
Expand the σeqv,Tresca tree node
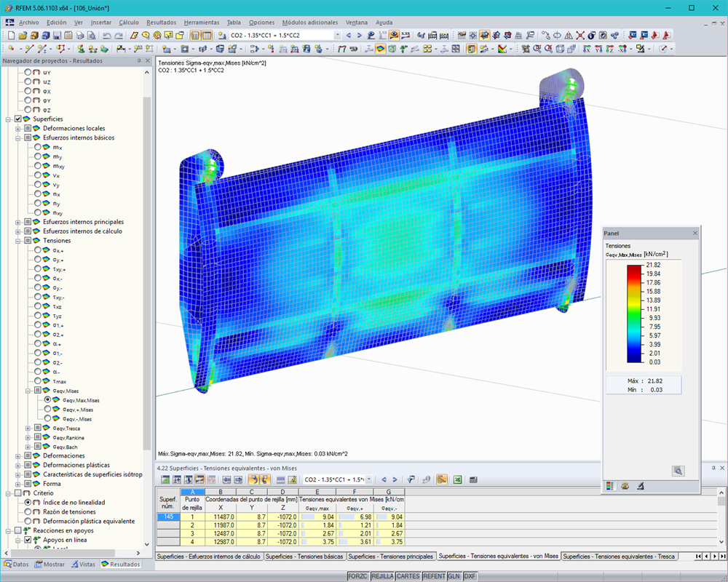[x=28, y=428]
